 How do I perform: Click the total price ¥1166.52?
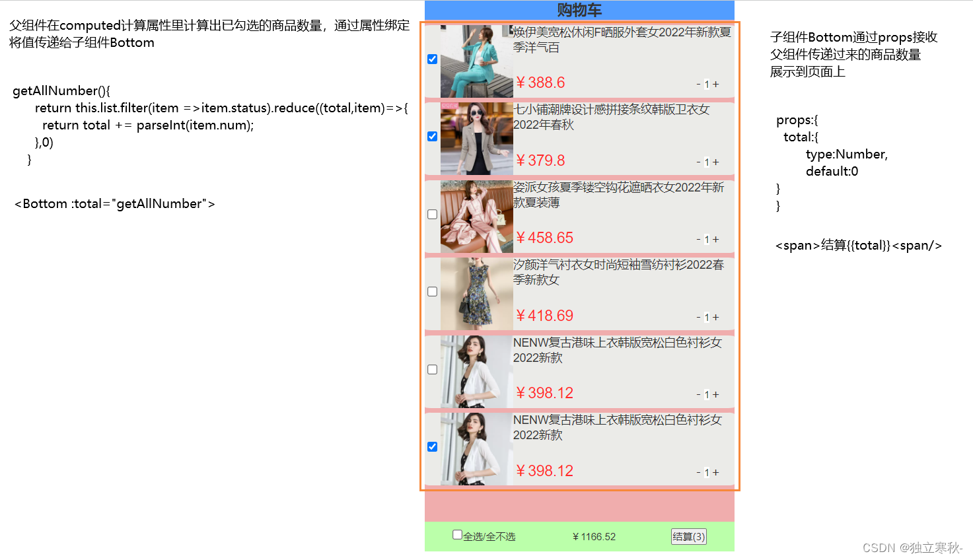click(x=594, y=537)
